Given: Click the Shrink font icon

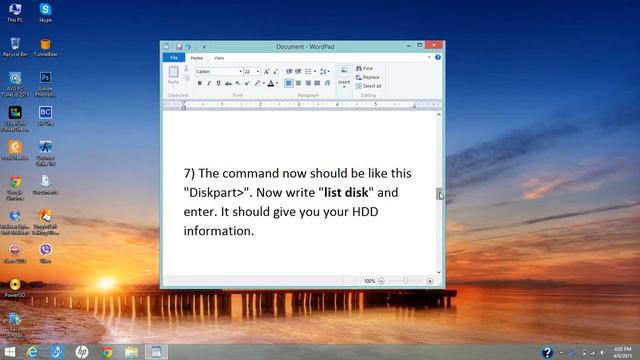Looking at the screenshot, I should click(x=276, y=71).
